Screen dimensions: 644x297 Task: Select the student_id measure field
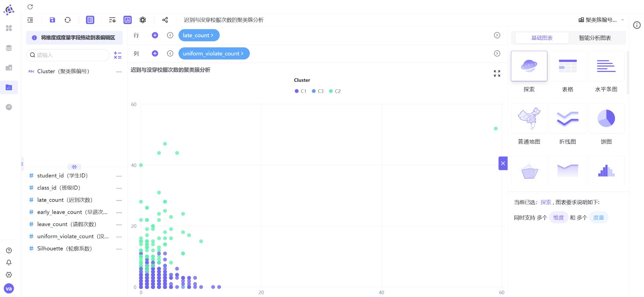[x=62, y=175]
